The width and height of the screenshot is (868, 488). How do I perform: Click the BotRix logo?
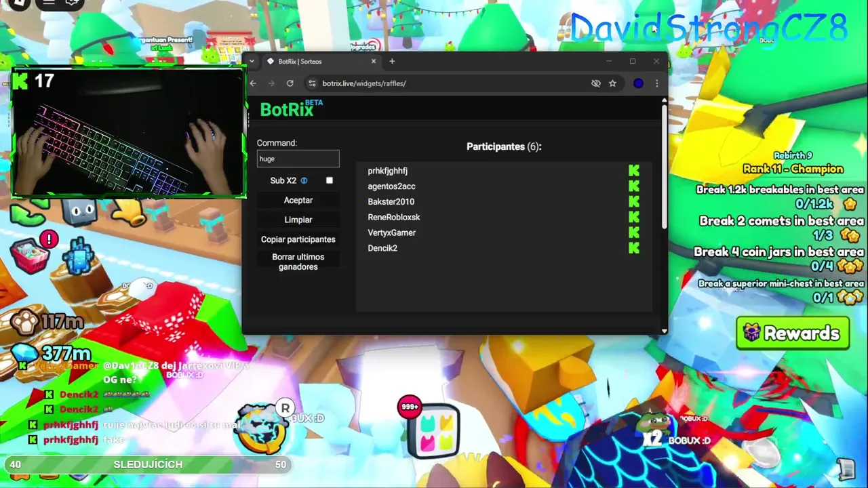click(x=292, y=109)
